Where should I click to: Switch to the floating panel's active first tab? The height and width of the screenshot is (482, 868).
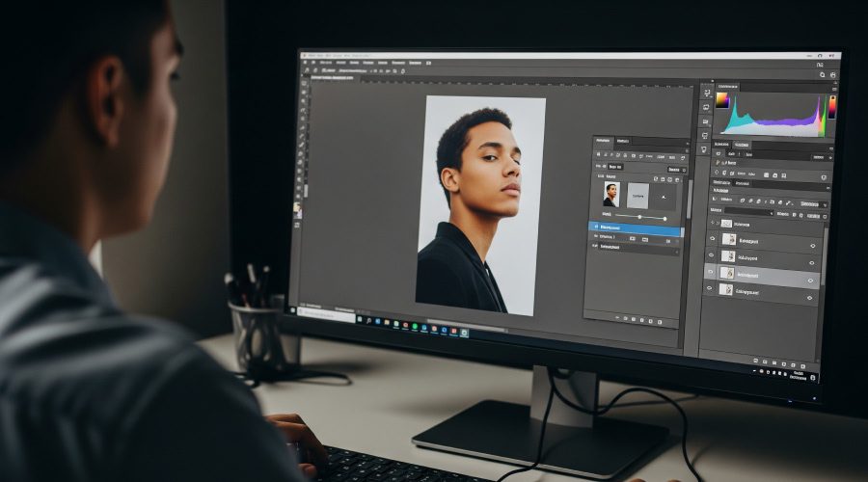click(603, 141)
